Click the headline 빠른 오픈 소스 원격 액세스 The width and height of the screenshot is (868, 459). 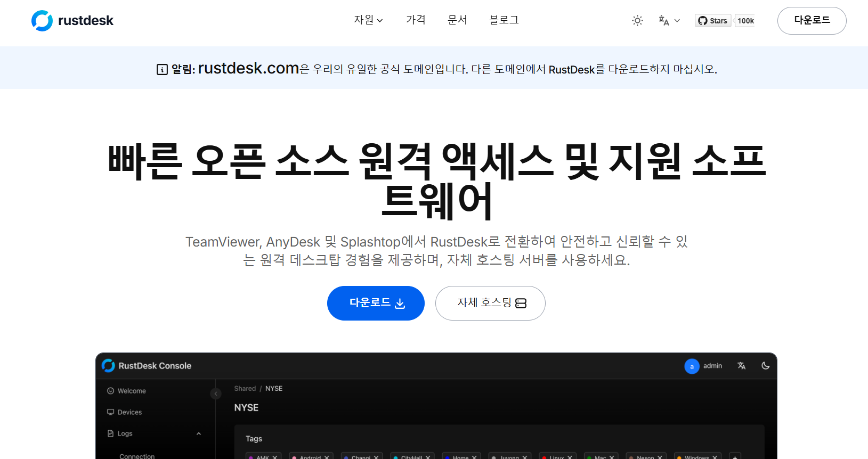point(437,181)
